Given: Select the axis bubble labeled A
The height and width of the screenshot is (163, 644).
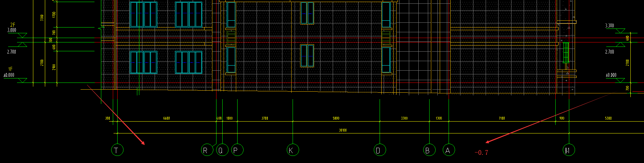Looking at the screenshot, I should pos(449,150).
